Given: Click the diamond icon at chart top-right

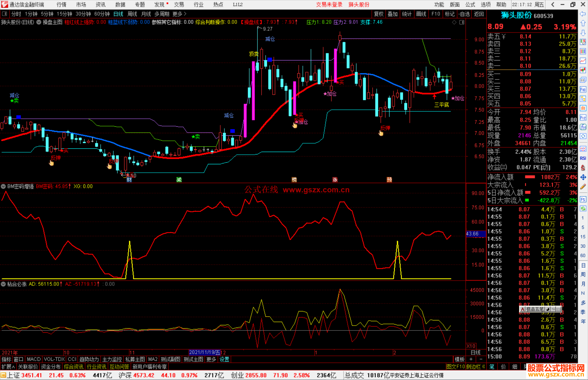Looking at the screenshot, I should coord(454,22).
